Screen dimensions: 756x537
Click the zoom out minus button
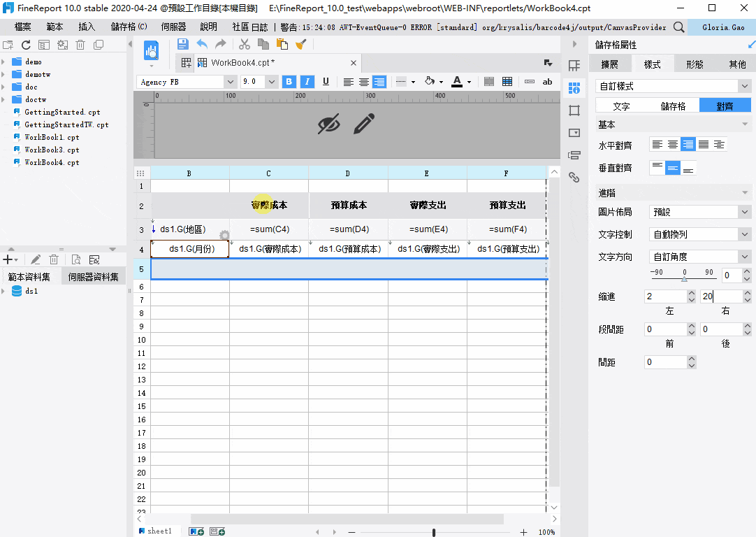[351, 532]
